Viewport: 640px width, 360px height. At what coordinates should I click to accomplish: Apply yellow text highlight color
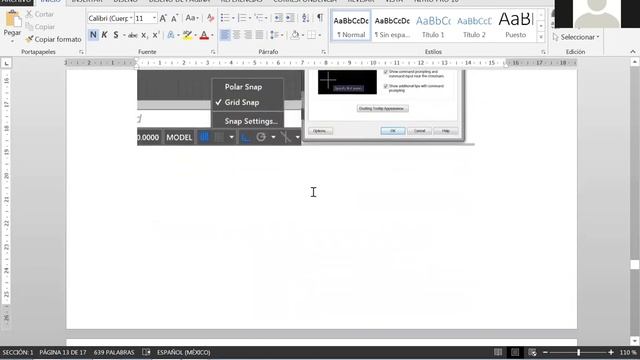click(187, 36)
